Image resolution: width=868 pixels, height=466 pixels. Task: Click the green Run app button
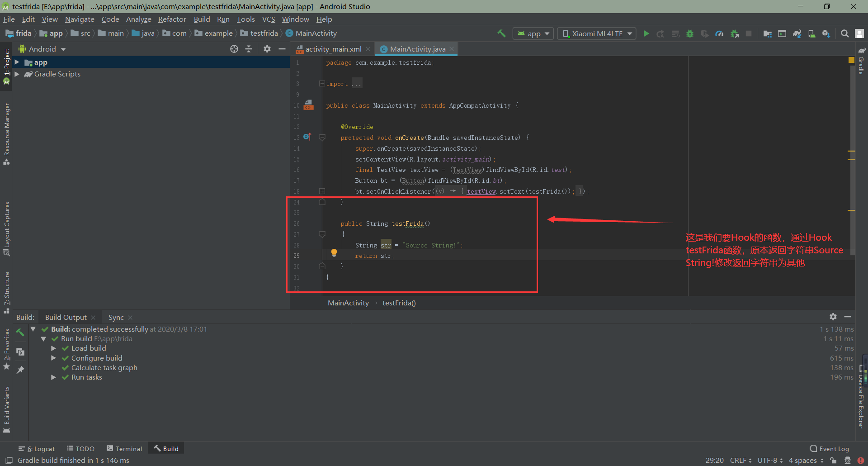[646, 33]
